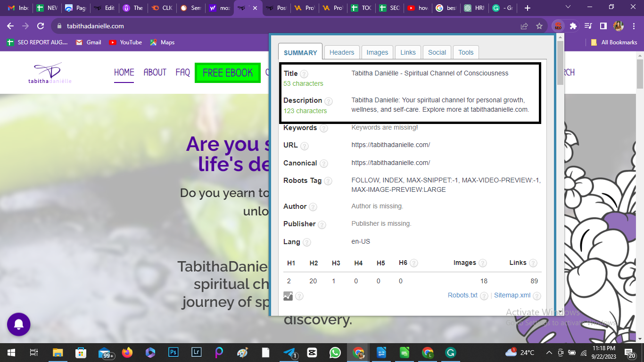
Task: Toggle the Chrome side panel
Action: click(x=603, y=26)
